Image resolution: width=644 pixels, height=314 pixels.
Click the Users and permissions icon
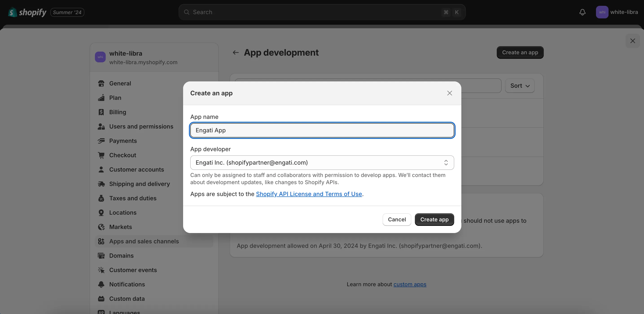point(101,126)
